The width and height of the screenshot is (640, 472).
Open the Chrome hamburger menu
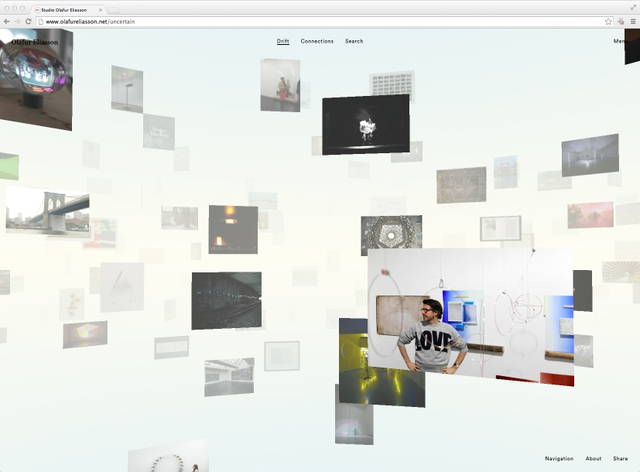pyautogui.click(x=633, y=21)
